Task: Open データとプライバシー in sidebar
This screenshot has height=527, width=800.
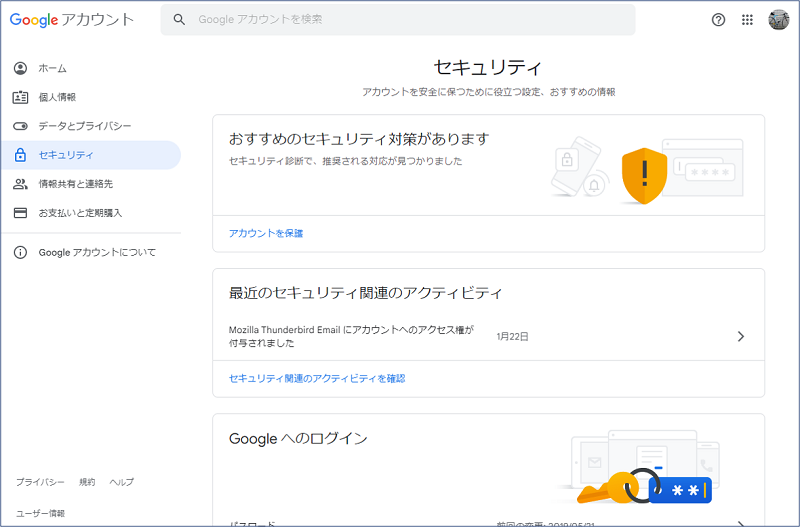Action: (91, 126)
